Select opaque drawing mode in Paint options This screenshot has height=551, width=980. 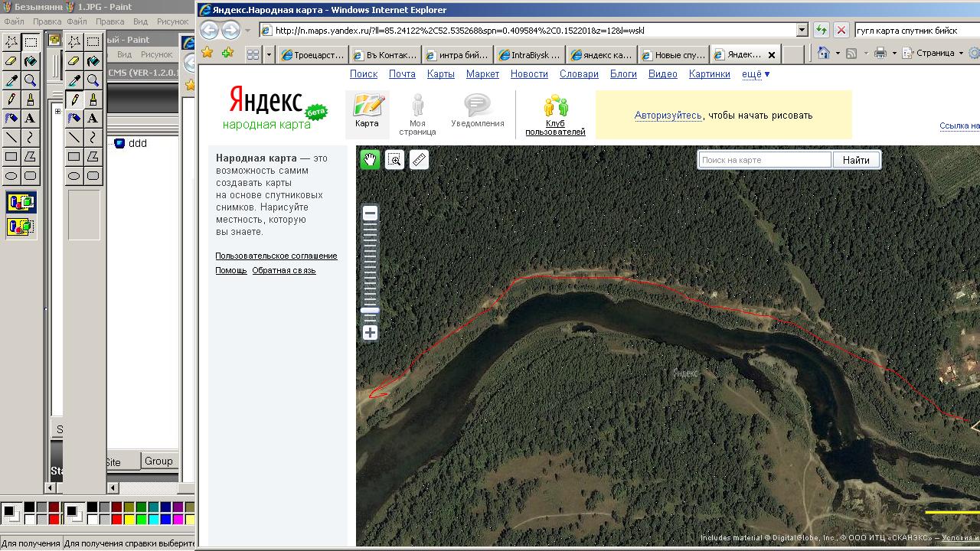pos(21,203)
